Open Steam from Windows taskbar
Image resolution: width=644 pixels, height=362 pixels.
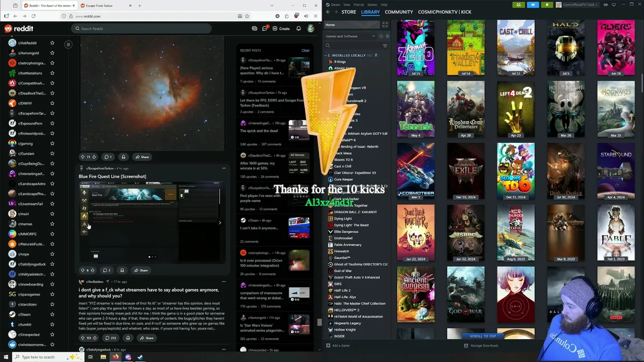click(x=140, y=357)
